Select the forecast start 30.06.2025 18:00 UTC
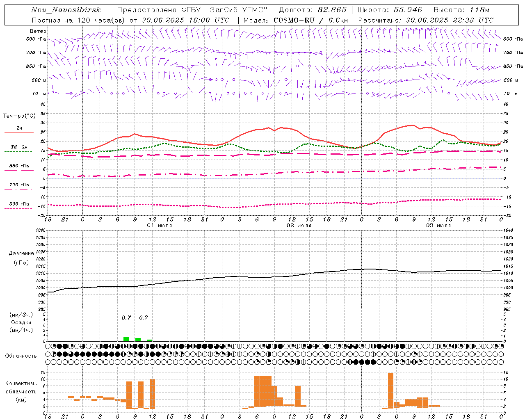525x420 pixels. click(185, 20)
